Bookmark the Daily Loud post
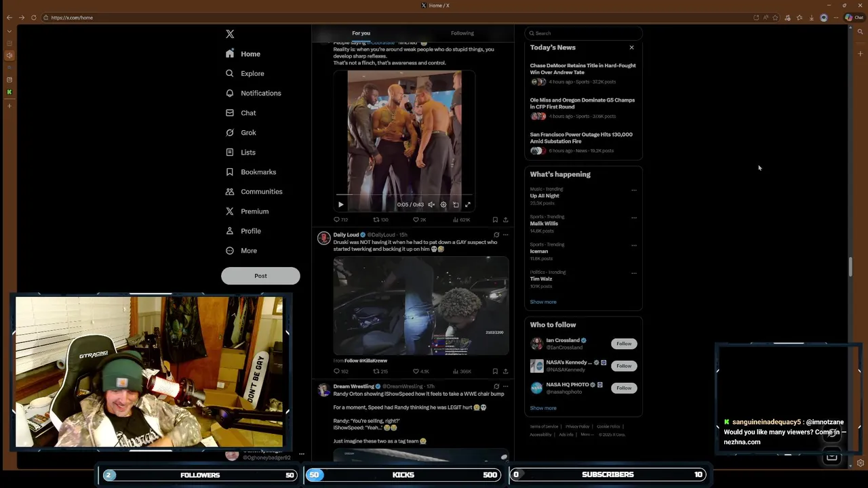This screenshot has height=488, width=868. click(x=495, y=371)
